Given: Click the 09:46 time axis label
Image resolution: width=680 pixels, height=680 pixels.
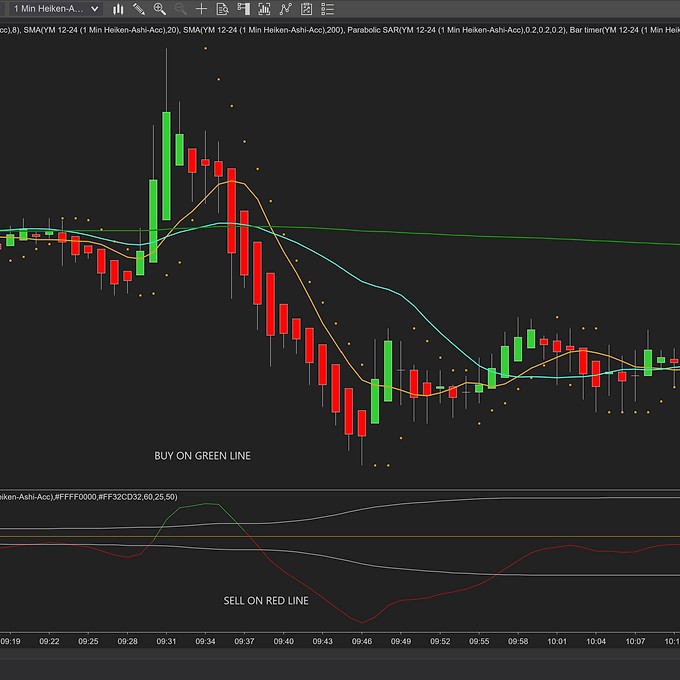Looking at the screenshot, I should pos(362,641).
